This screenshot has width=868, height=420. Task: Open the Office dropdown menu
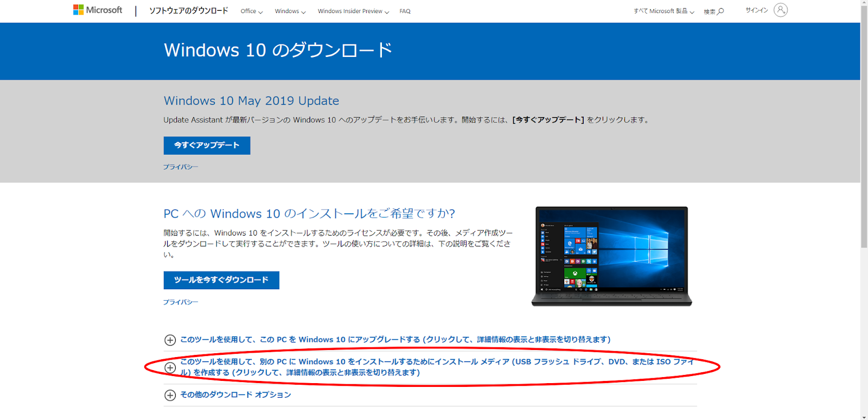pos(252,11)
